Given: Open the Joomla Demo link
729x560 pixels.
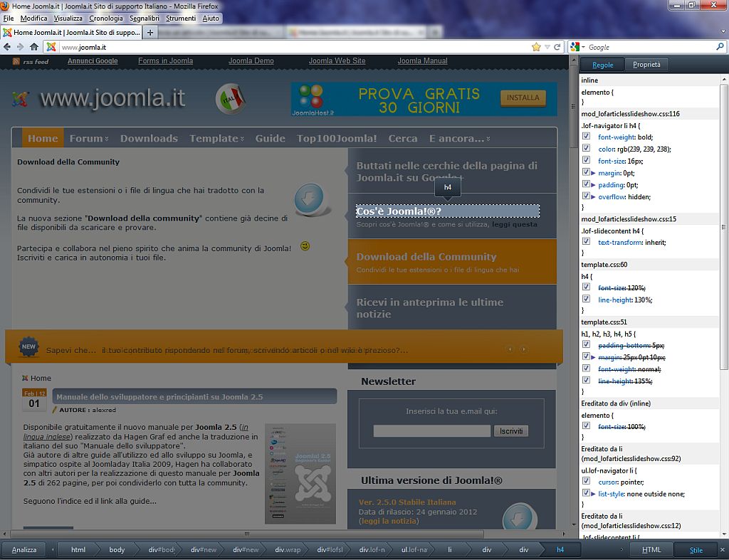Looking at the screenshot, I should coord(251,61).
